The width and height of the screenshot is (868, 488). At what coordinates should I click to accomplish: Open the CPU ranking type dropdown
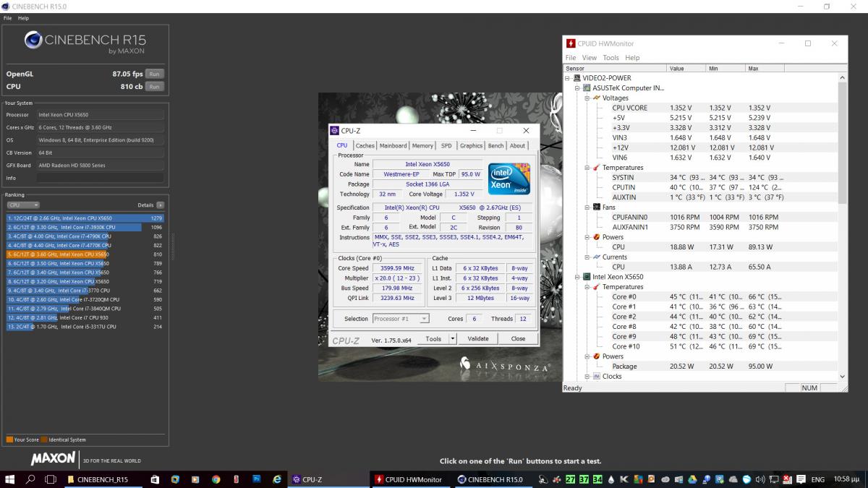tap(23, 205)
